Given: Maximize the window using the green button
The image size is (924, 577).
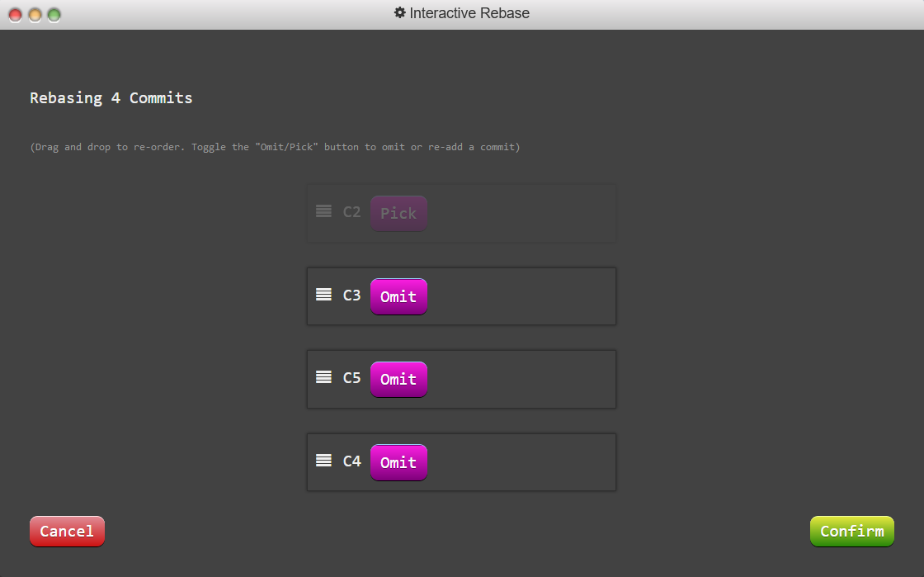Looking at the screenshot, I should [x=54, y=15].
